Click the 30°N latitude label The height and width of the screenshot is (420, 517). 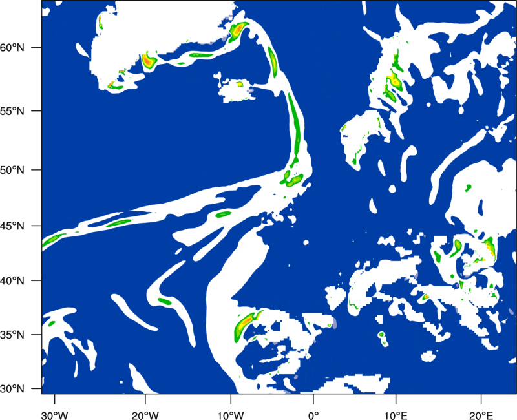12,389
